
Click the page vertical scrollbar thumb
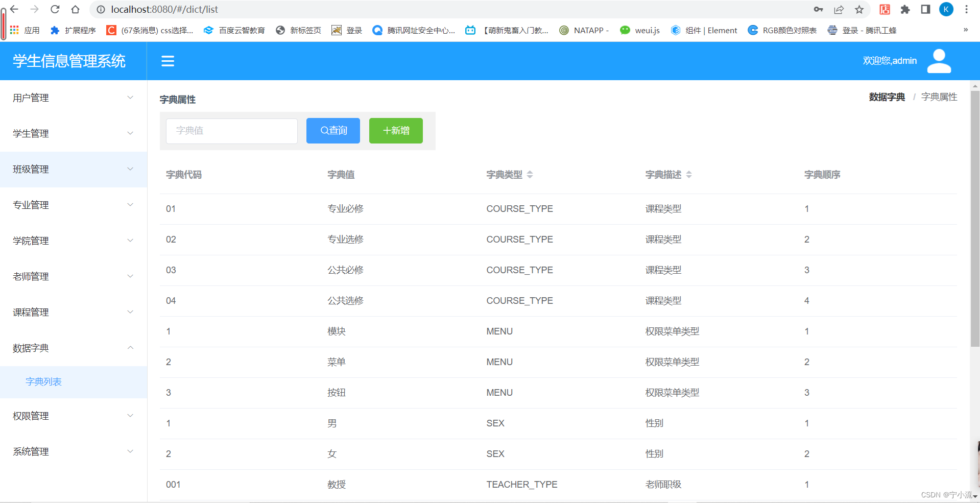975,220
